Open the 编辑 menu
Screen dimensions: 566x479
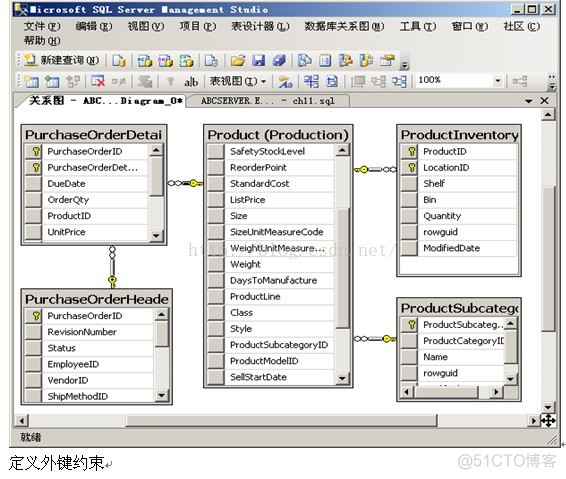94,26
